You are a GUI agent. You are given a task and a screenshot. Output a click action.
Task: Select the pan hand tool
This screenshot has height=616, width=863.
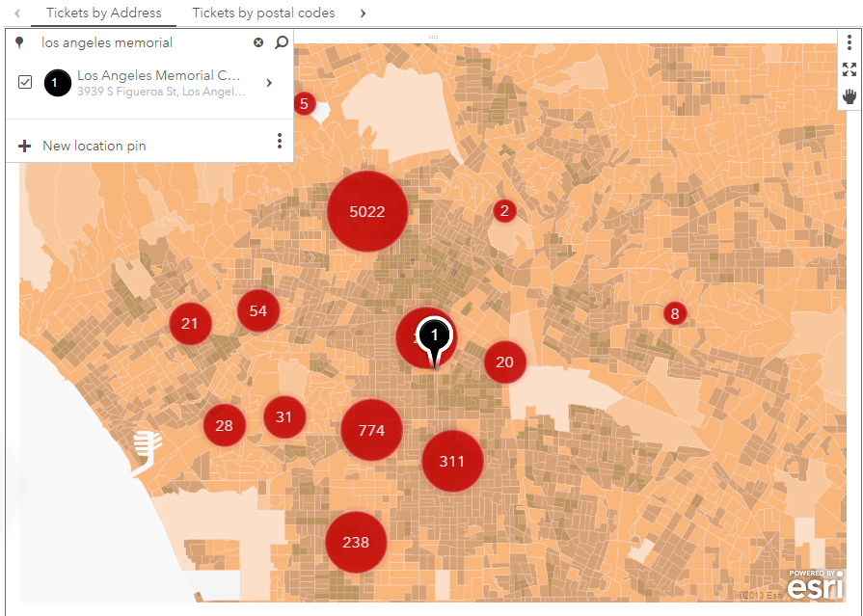point(850,95)
